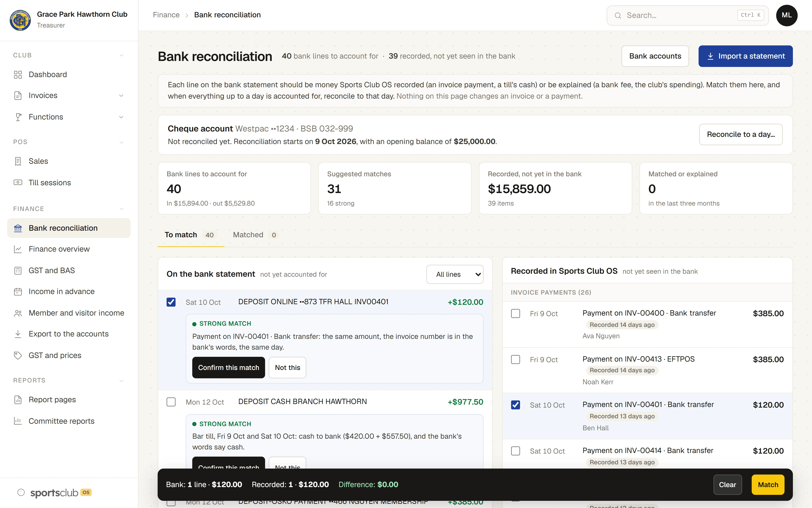The height and width of the screenshot is (508, 812).
Task: Open the Sales receipt icon
Action: click(18, 161)
